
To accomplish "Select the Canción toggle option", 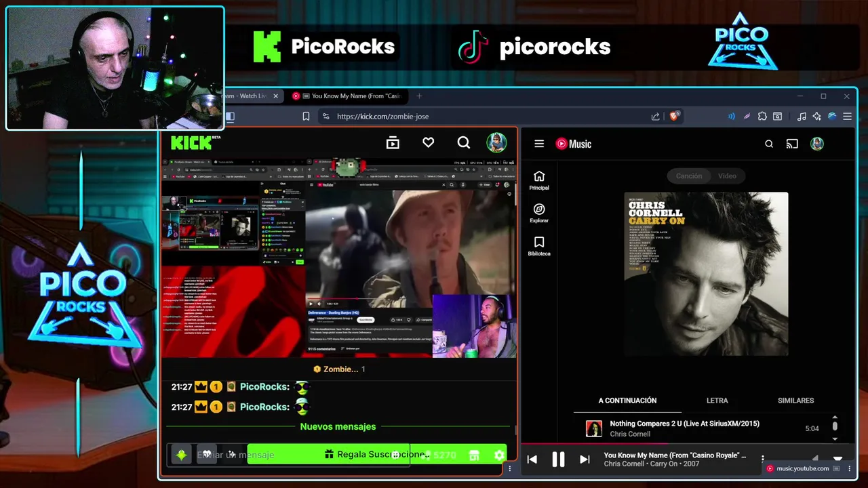I will 688,176.
